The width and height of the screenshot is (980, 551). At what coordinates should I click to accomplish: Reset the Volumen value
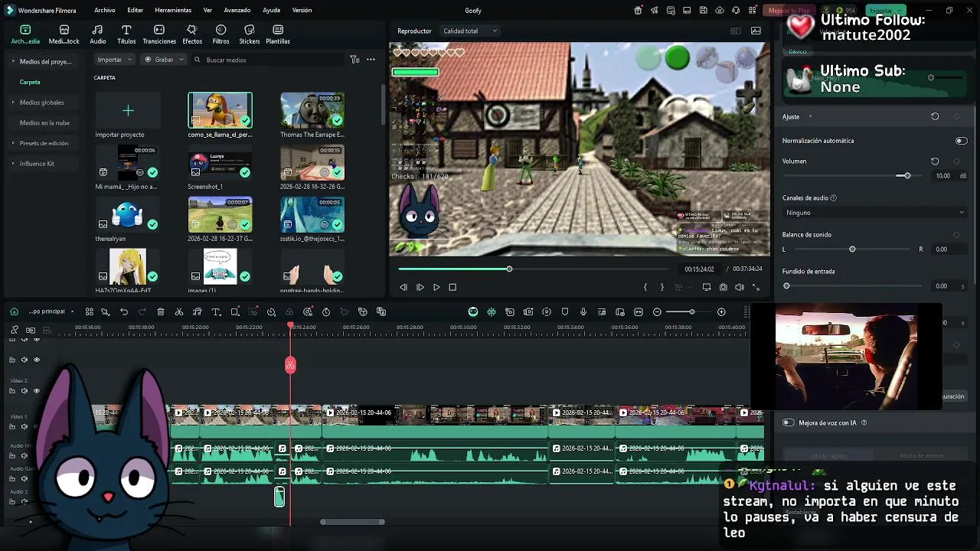pyautogui.click(x=935, y=161)
